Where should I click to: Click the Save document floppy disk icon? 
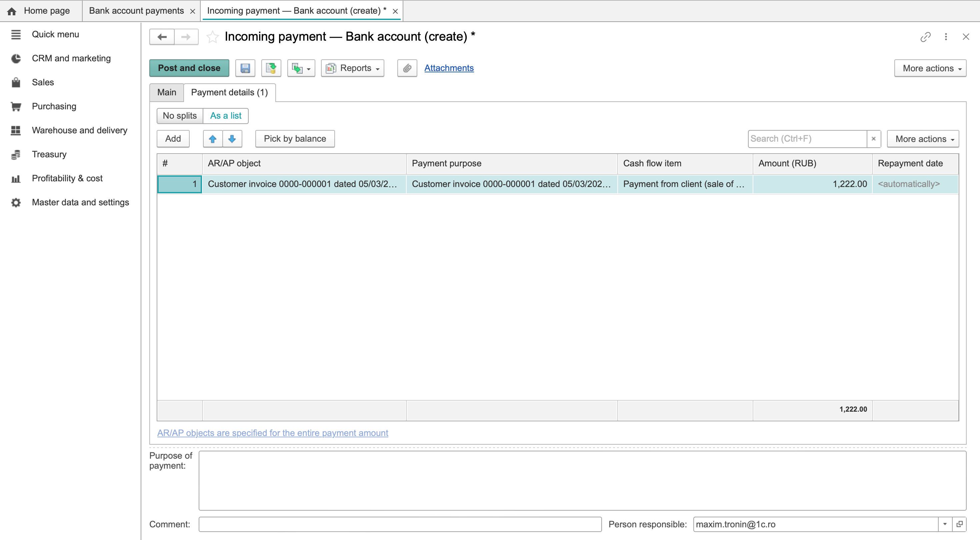coord(245,68)
